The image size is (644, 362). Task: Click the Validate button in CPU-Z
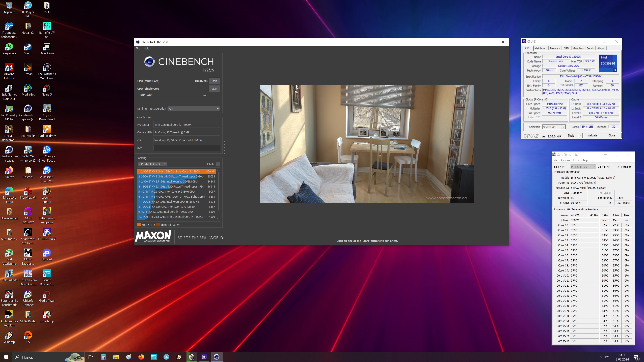point(592,135)
